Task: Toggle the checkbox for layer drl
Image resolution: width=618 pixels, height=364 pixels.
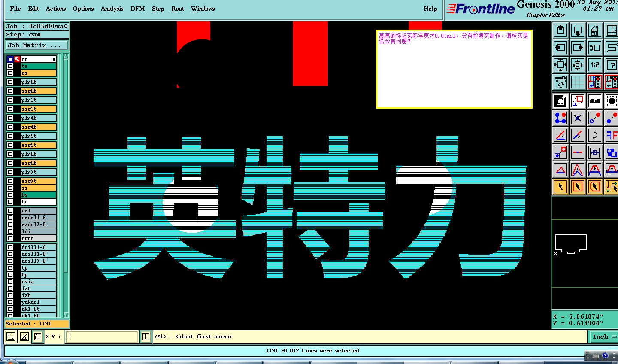Action: [10, 211]
